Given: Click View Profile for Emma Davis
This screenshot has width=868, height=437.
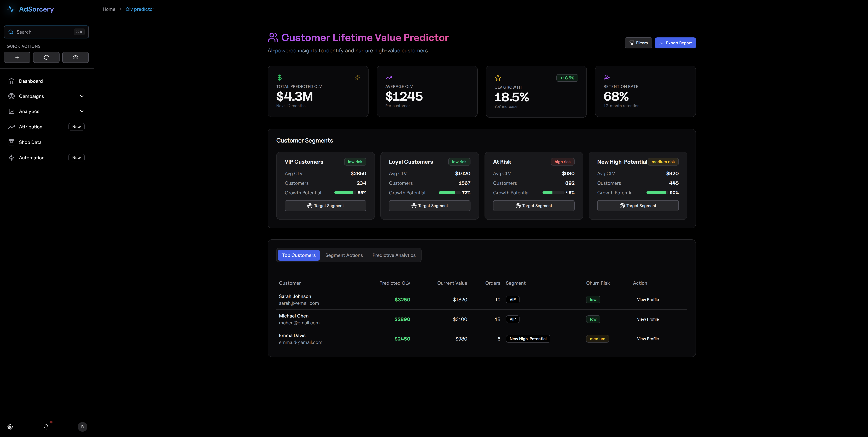Looking at the screenshot, I should (648, 339).
